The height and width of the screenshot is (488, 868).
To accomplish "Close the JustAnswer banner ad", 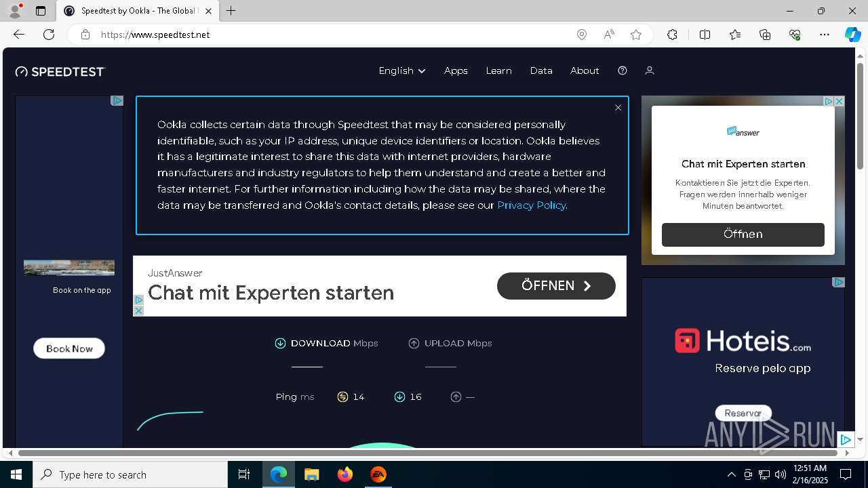I will (138, 310).
